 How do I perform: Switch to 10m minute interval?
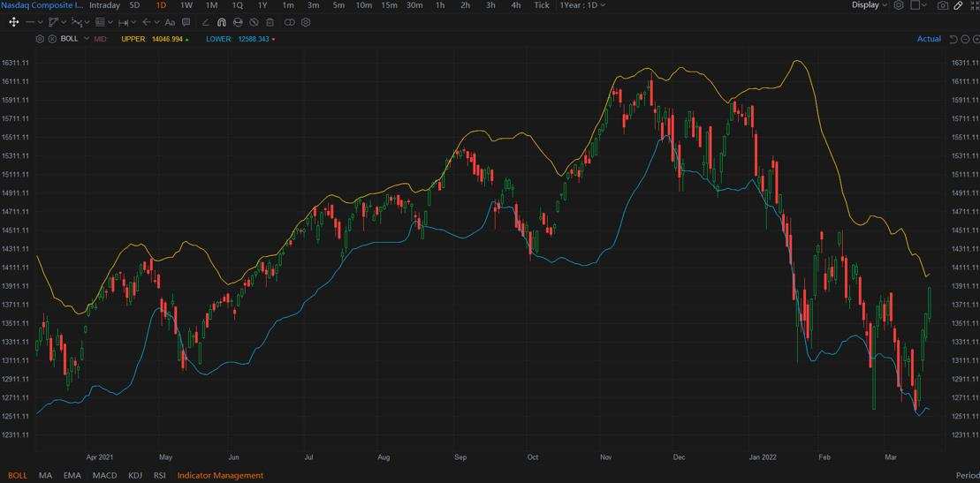pos(364,5)
